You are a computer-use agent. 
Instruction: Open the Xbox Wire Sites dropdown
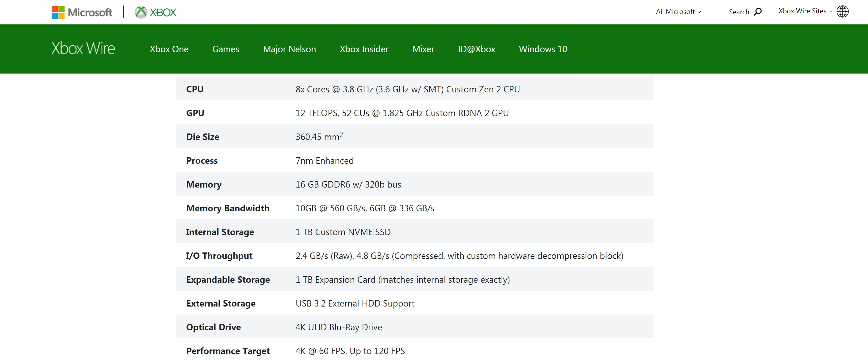tap(805, 11)
